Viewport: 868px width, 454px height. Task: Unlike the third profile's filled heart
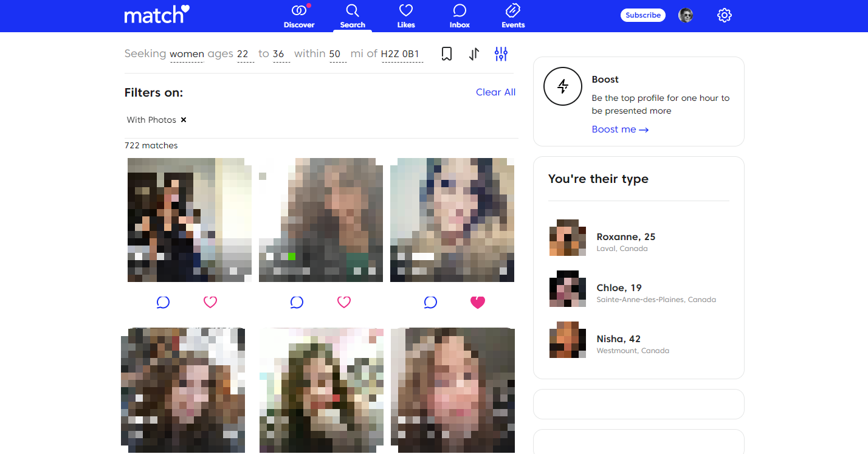pos(478,302)
